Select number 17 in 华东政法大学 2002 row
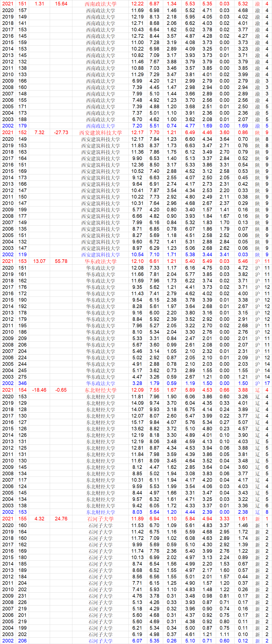Viewport: 272px width, 644px height. (x=267, y=383)
